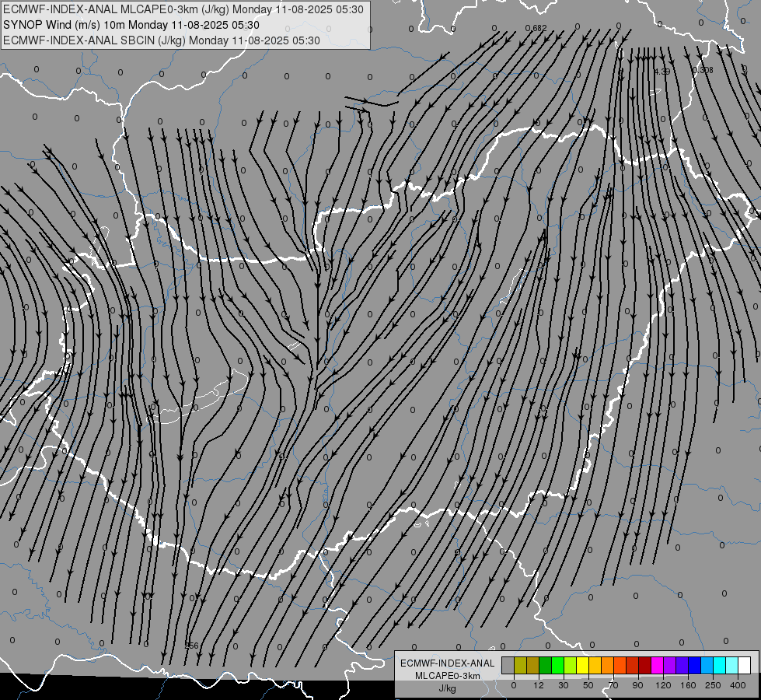Click the legend title ECMWF-INDEX-ANAL
Image resolution: width=761 pixels, height=700 pixels.
447,663
